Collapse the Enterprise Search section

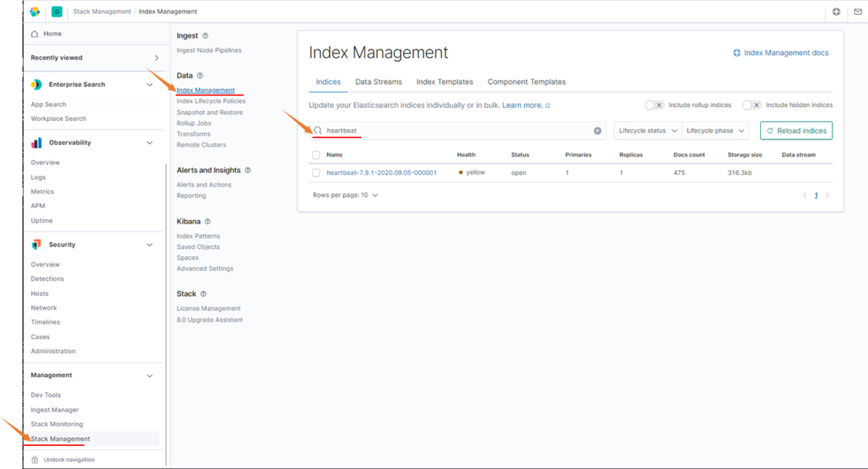coord(150,85)
